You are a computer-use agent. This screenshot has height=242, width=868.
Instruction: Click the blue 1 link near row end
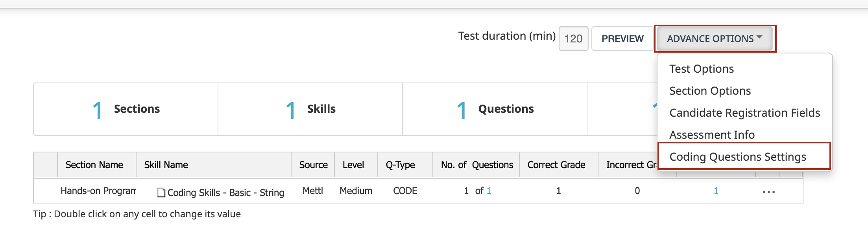click(716, 191)
